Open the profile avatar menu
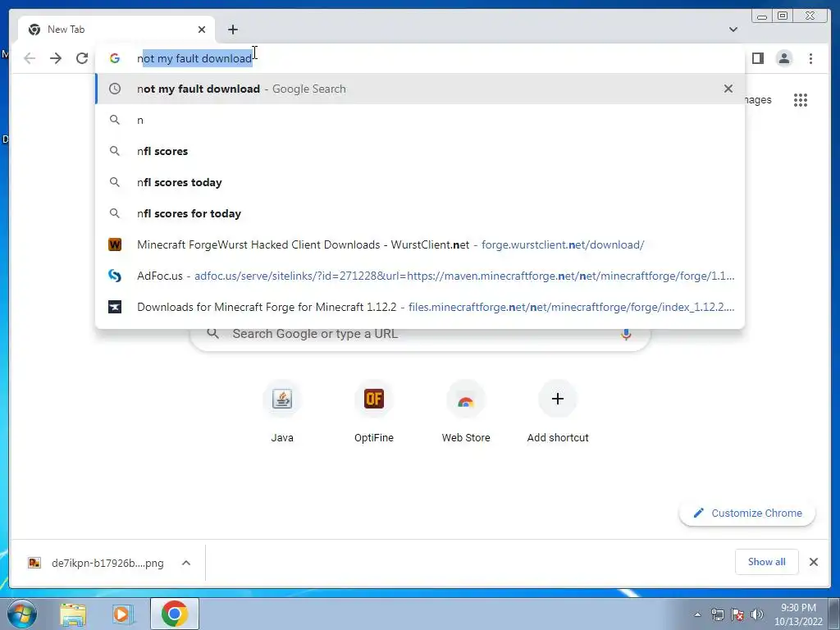The image size is (840, 630). pyautogui.click(x=783, y=58)
